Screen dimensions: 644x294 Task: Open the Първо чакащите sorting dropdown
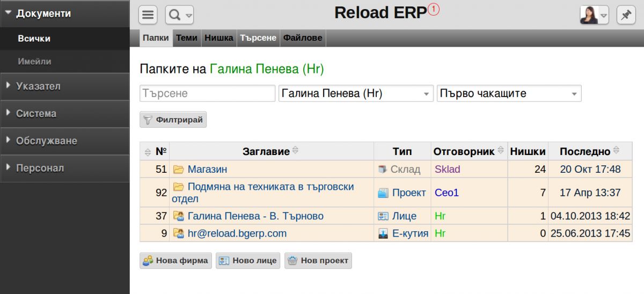tap(509, 93)
